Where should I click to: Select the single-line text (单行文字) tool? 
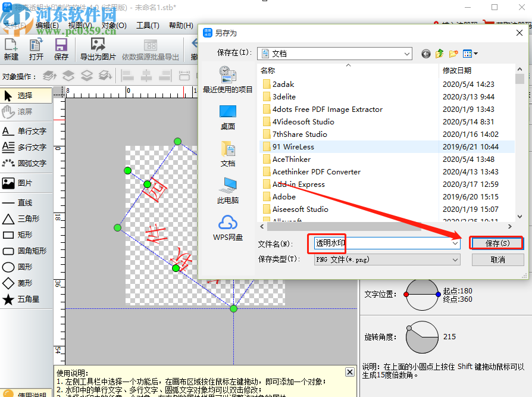click(26, 131)
